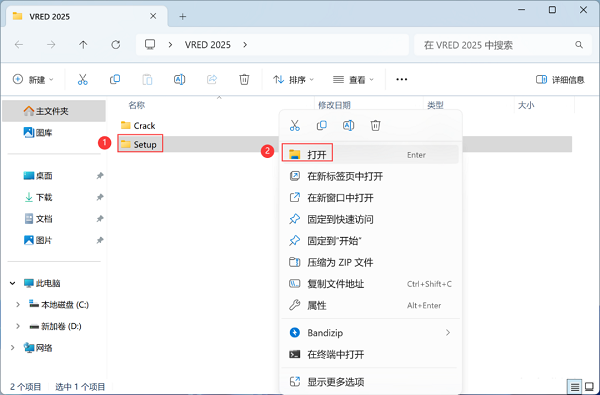Close the VRED 2025 tab

pos(153,16)
